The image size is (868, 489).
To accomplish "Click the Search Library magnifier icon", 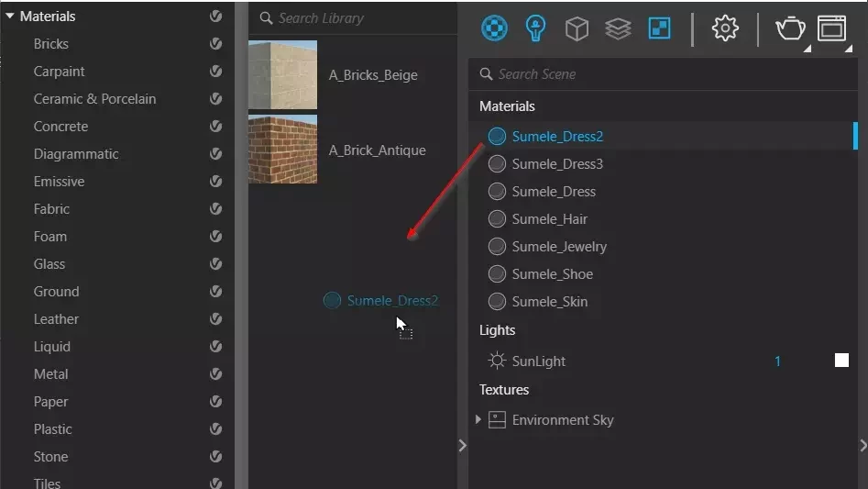I will pyautogui.click(x=267, y=18).
